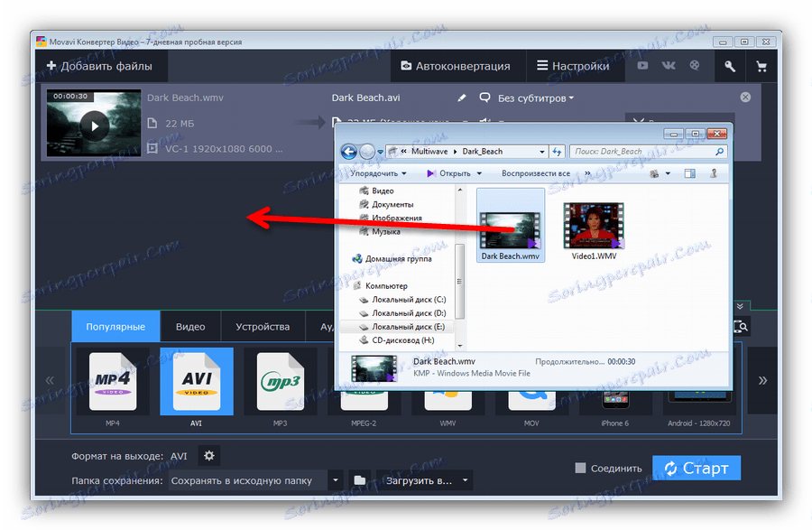Refresh the Explorer folder view

pyautogui.click(x=557, y=152)
